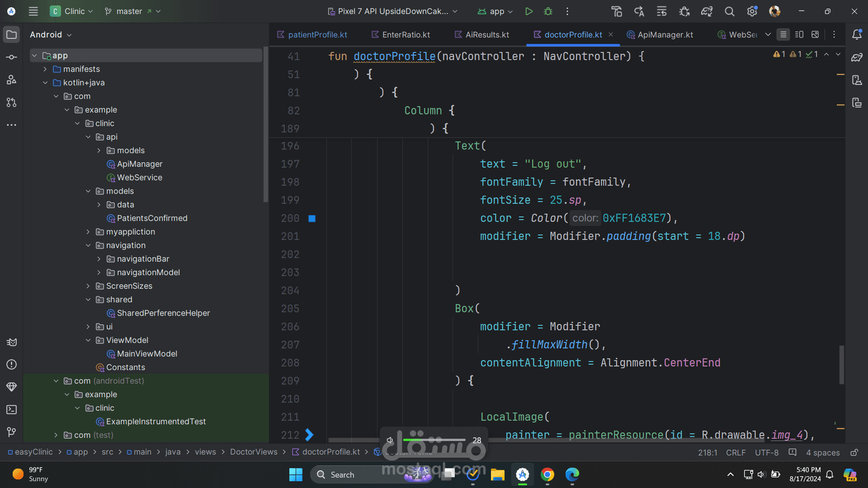The width and height of the screenshot is (868, 488).
Task: Open the Notifications bell panel
Action: coord(857,35)
